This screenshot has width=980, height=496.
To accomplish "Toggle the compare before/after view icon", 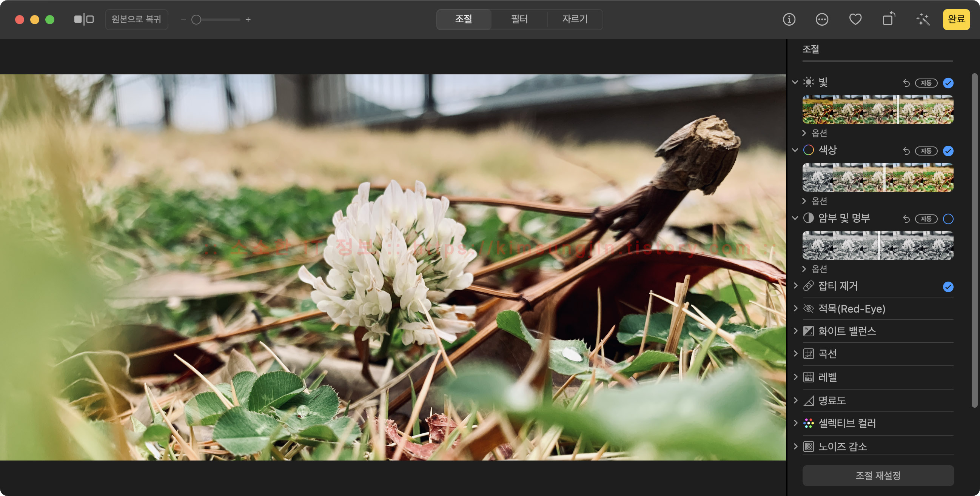I will point(84,19).
